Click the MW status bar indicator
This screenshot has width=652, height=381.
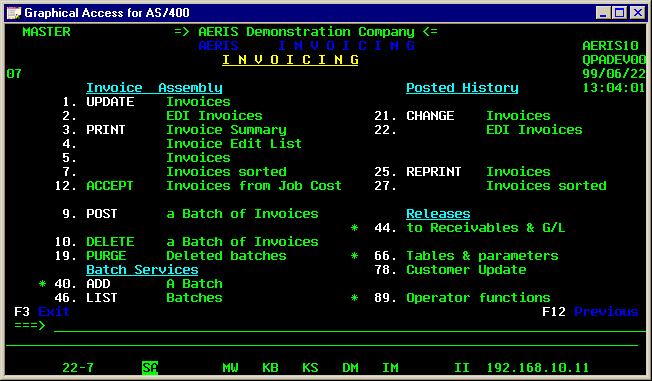click(230, 368)
